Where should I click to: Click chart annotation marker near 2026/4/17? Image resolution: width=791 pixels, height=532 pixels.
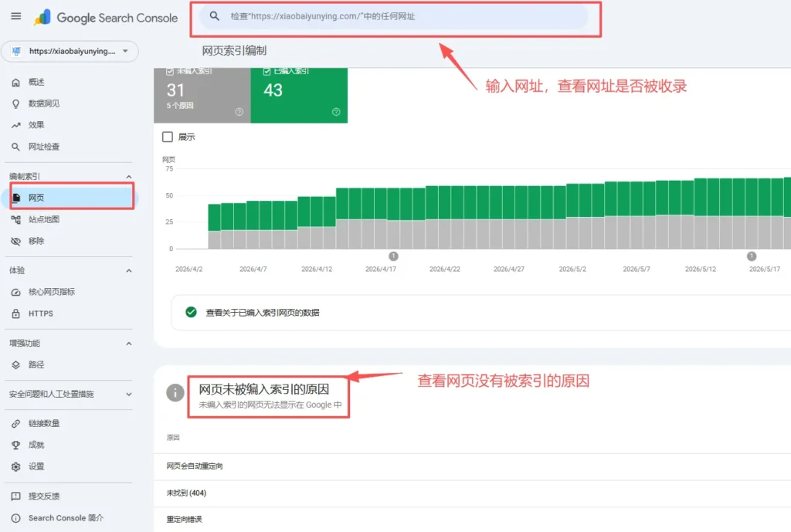(x=393, y=256)
